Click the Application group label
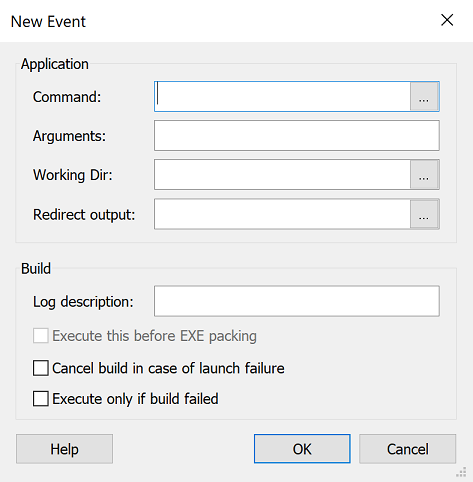 tap(55, 64)
